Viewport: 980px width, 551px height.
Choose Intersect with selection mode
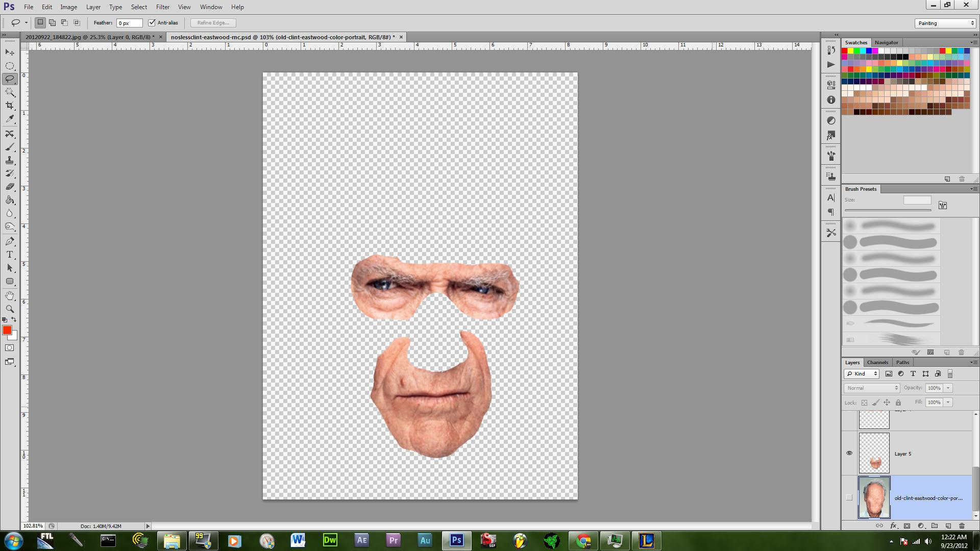[77, 22]
